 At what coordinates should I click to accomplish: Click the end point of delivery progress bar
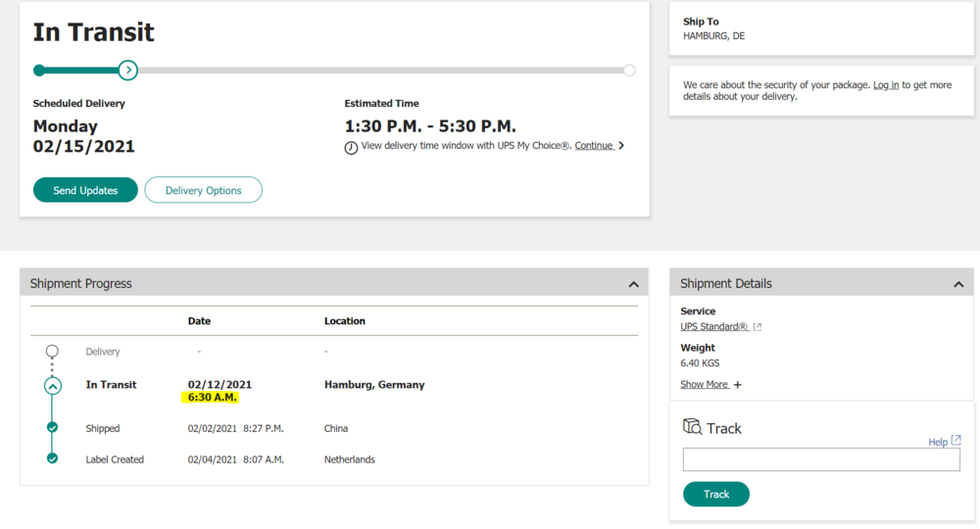(629, 70)
